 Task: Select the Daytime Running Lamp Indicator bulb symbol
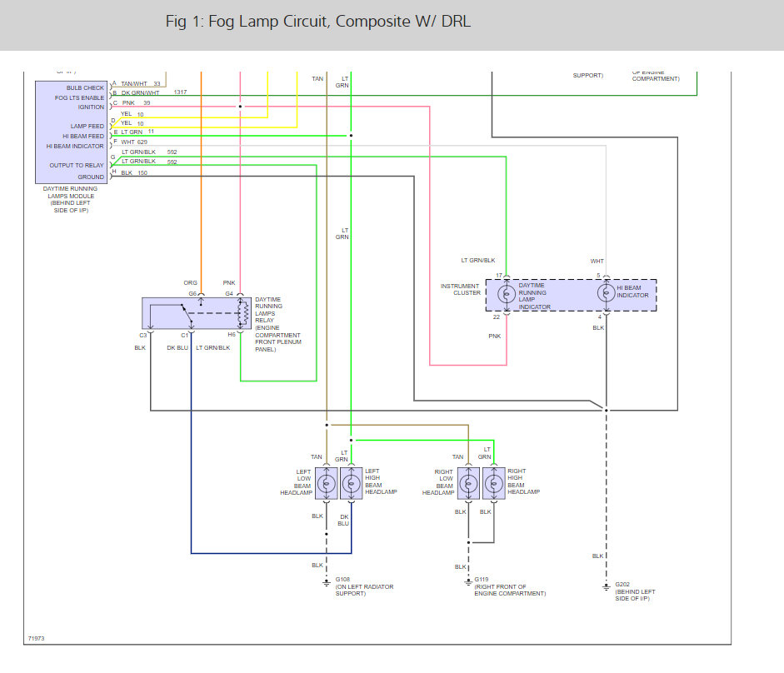click(x=507, y=294)
